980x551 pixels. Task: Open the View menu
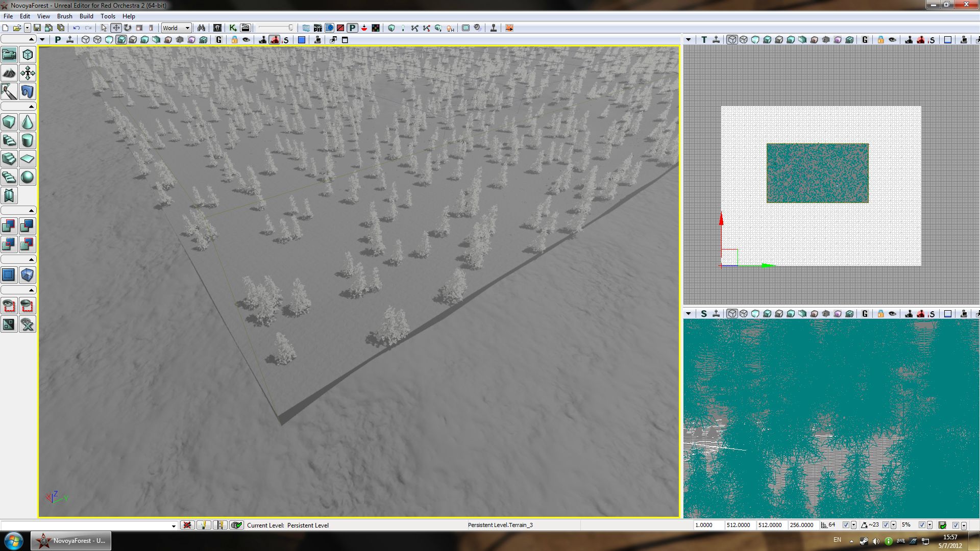click(44, 16)
